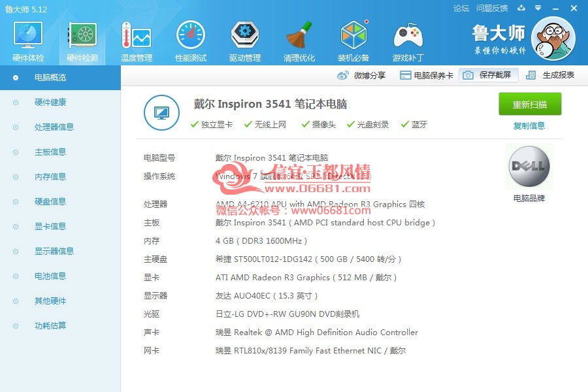Launch 性能测试 performance test
This screenshot has height=392, width=588.
pyautogui.click(x=191, y=41)
